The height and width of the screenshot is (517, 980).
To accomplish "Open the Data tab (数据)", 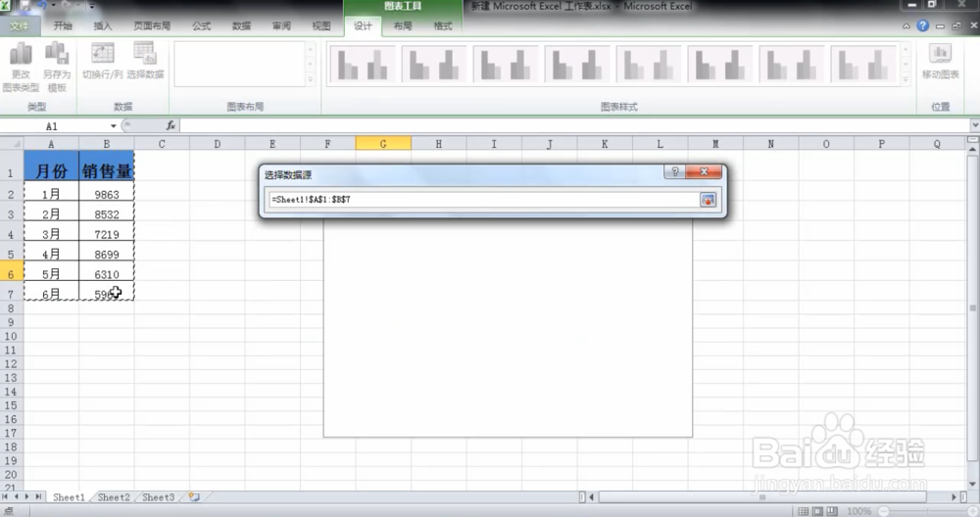I will (x=241, y=25).
